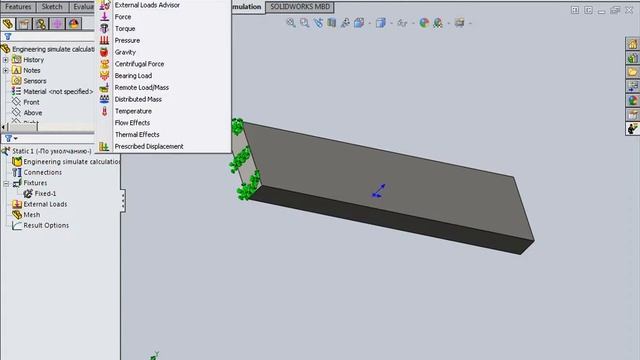Image resolution: width=640 pixels, height=360 pixels.
Task: Click the Apply Scene icon
Action: coord(438,23)
